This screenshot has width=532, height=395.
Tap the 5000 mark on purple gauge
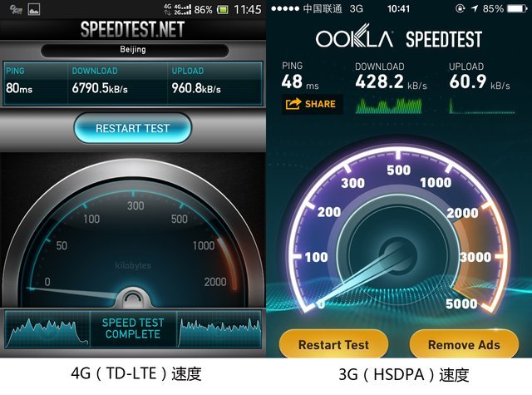click(461, 304)
